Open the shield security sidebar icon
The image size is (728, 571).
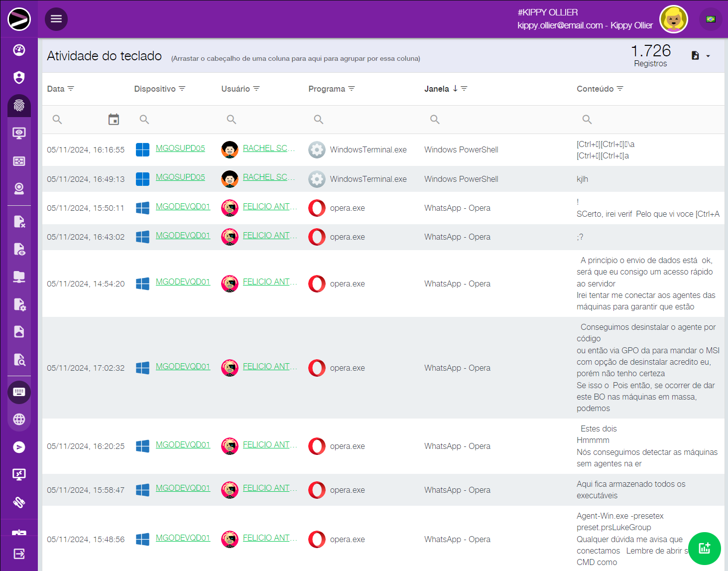pyautogui.click(x=19, y=77)
